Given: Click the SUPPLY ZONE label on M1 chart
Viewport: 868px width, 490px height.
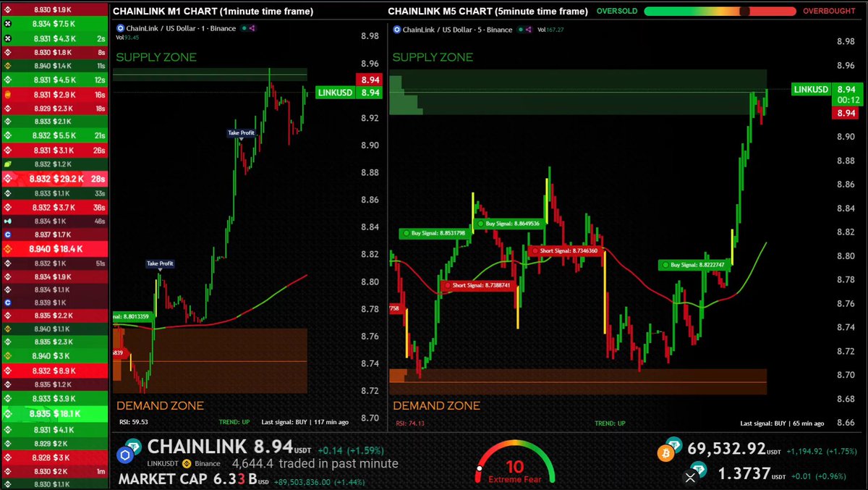Looking at the screenshot, I should (x=156, y=57).
